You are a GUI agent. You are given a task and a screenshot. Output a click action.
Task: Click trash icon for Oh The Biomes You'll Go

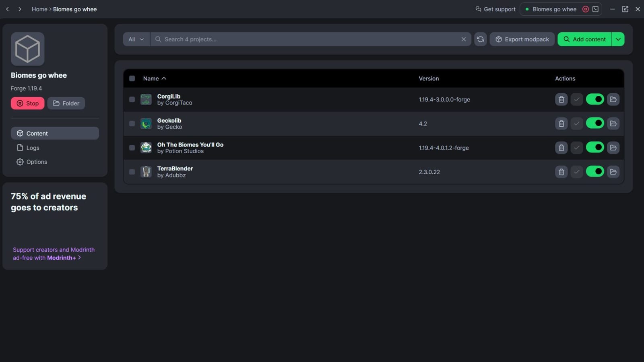tap(561, 148)
